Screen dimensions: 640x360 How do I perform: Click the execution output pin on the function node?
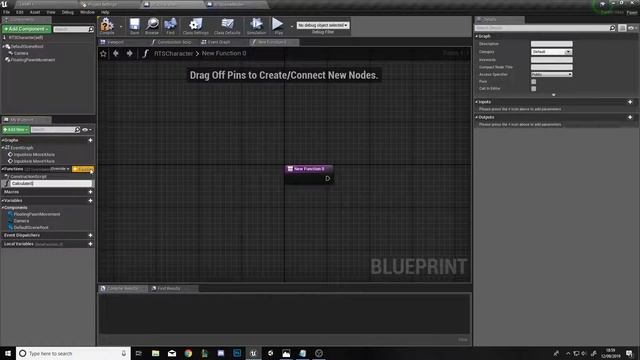click(x=327, y=178)
